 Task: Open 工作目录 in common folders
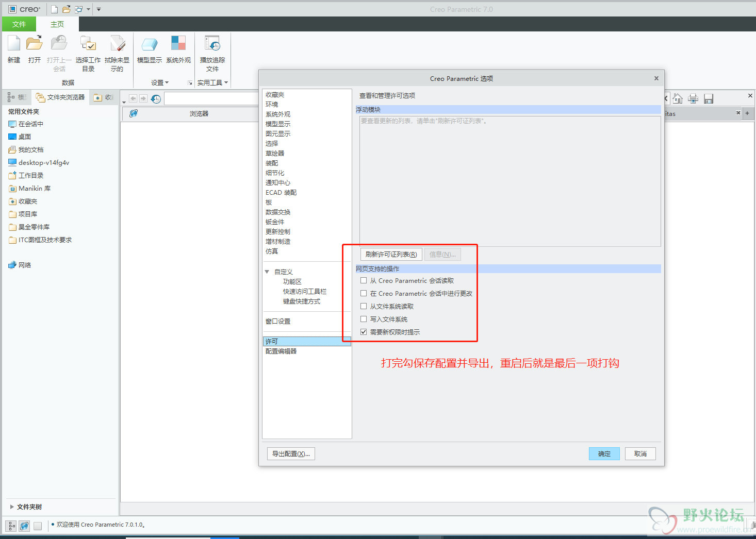tap(26, 175)
